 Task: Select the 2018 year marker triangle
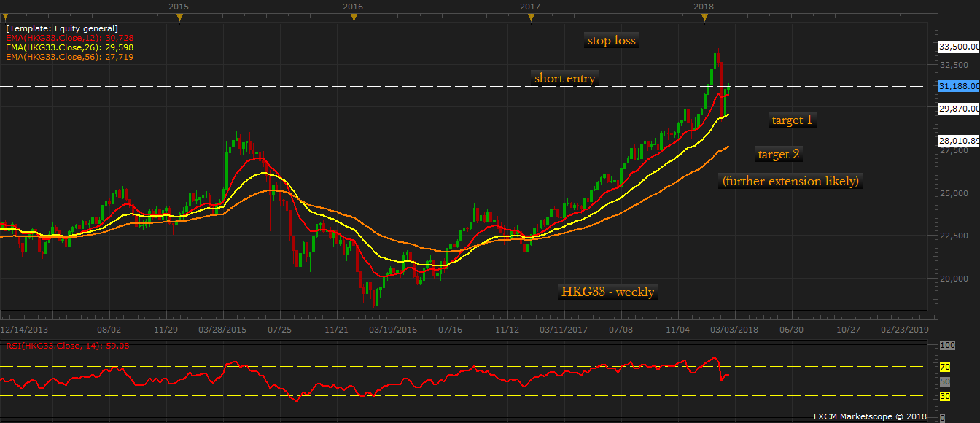click(x=704, y=19)
